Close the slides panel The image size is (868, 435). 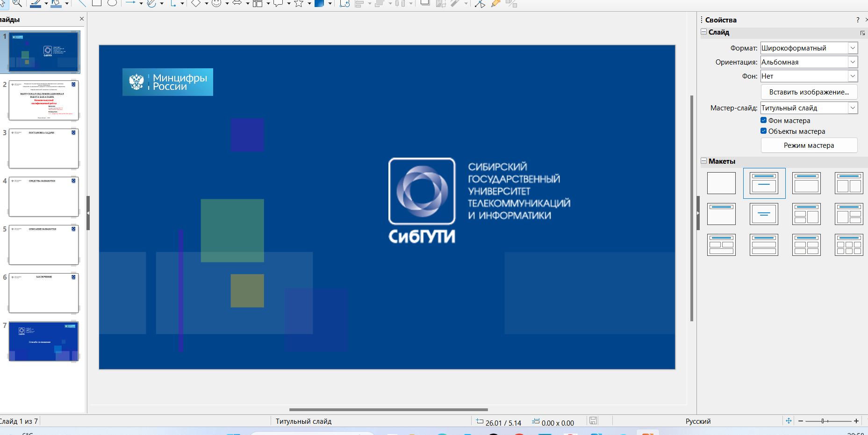click(82, 19)
